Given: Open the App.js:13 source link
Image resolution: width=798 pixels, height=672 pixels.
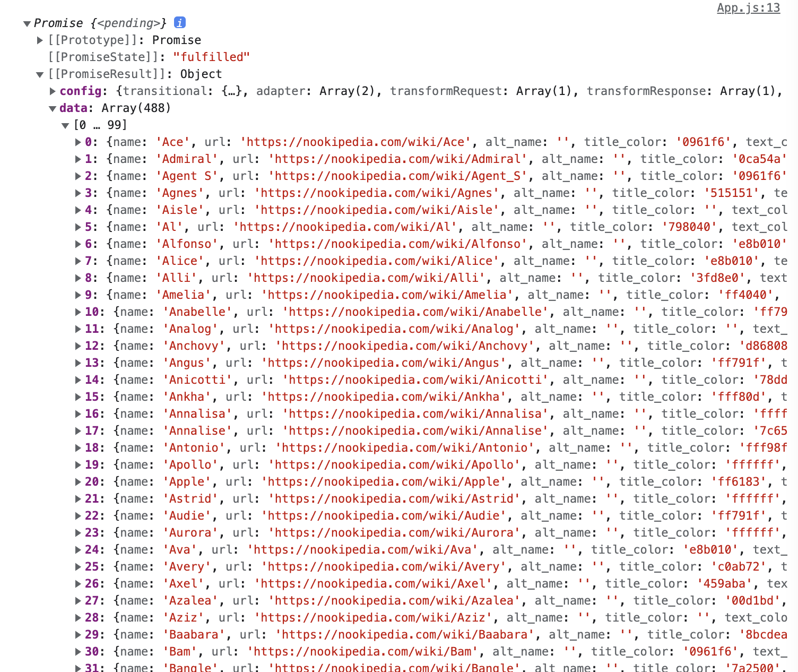Looking at the screenshot, I should click(x=748, y=7).
